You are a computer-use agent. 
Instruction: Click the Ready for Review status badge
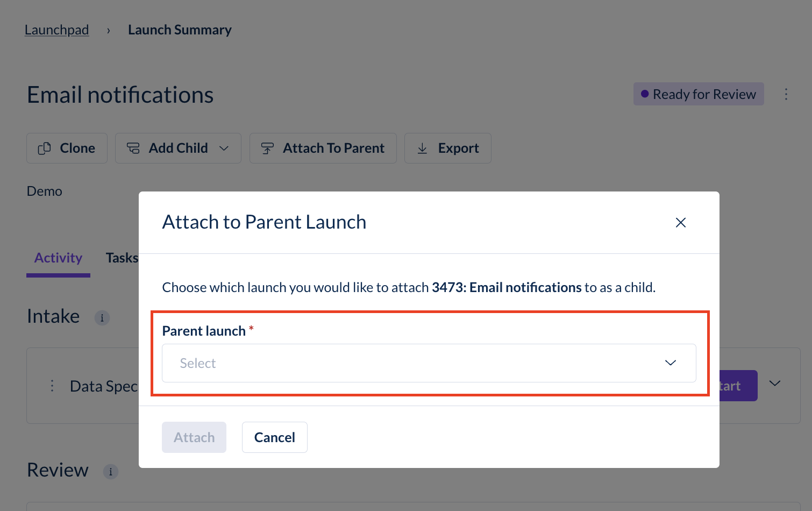[699, 94]
